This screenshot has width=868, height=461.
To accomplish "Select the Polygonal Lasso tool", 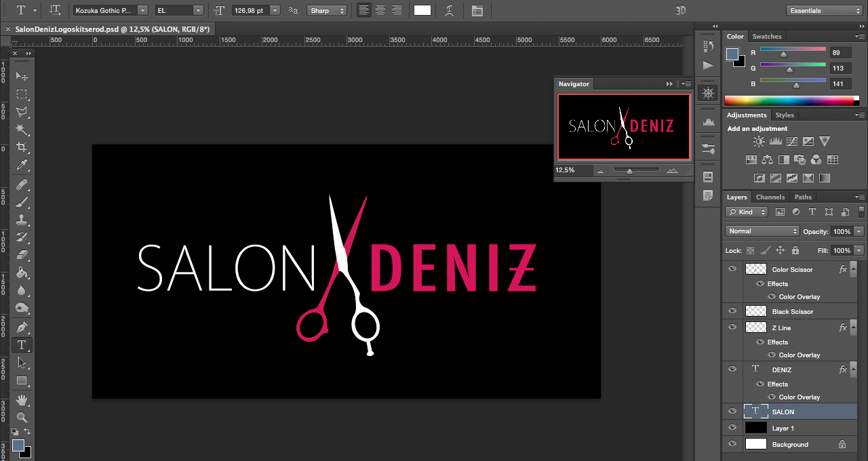I will pyautogui.click(x=22, y=112).
